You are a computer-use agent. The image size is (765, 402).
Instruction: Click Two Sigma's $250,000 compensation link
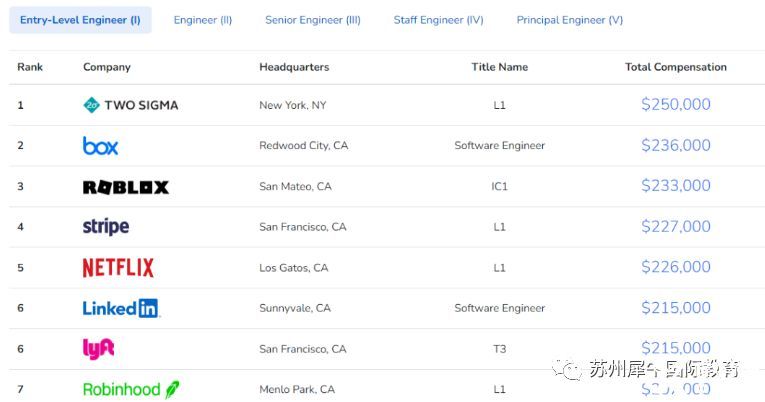click(x=676, y=104)
